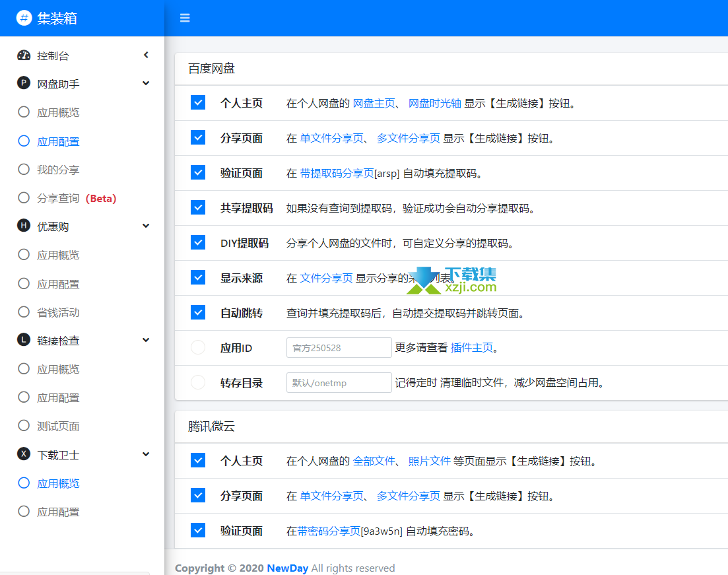The width and height of the screenshot is (728, 575).
Task: Click the 腾讯微云 card heading
Action: [x=212, y=426]
